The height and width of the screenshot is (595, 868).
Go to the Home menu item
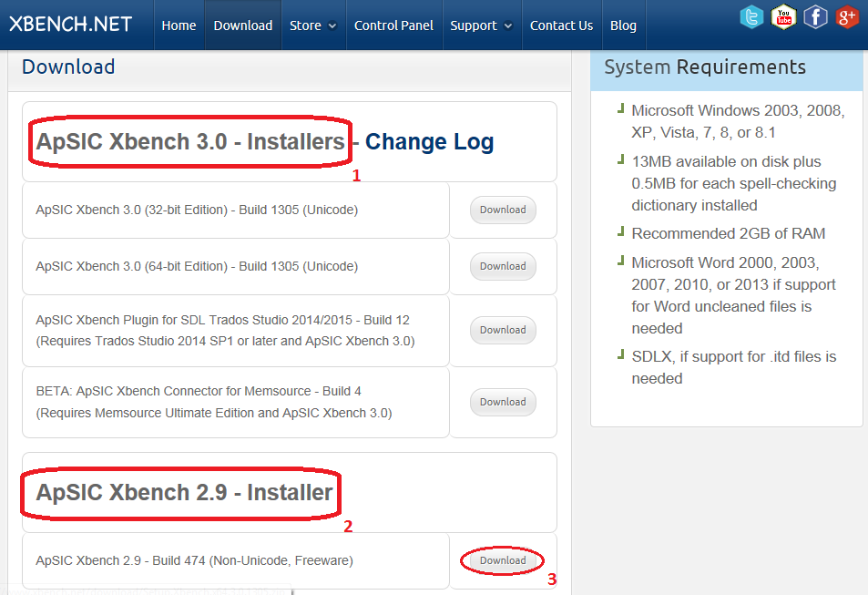point(179,26)
